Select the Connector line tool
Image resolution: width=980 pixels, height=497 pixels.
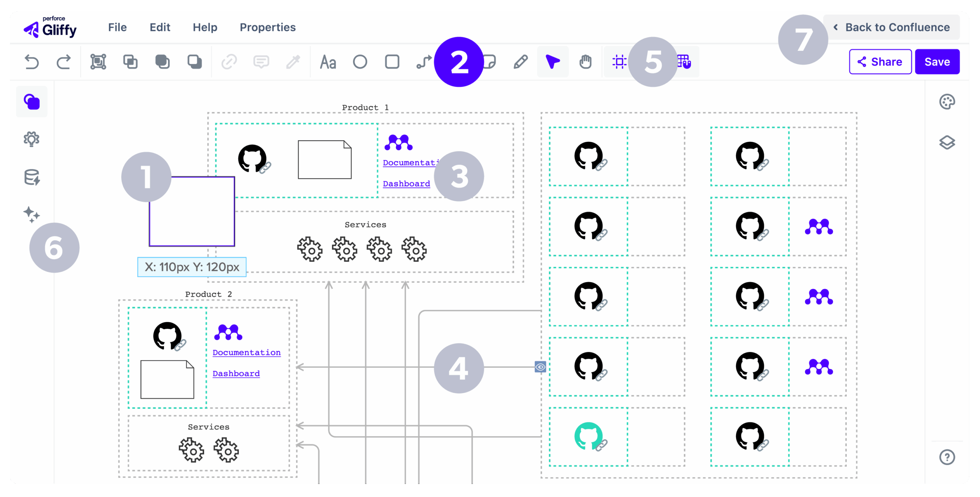click(x=424, y=62)
